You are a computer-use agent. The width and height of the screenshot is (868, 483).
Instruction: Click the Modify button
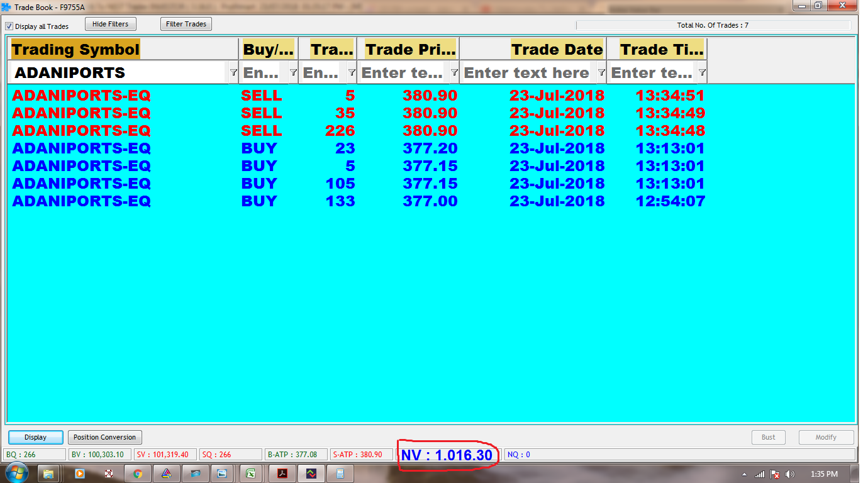tap(826, 437)
